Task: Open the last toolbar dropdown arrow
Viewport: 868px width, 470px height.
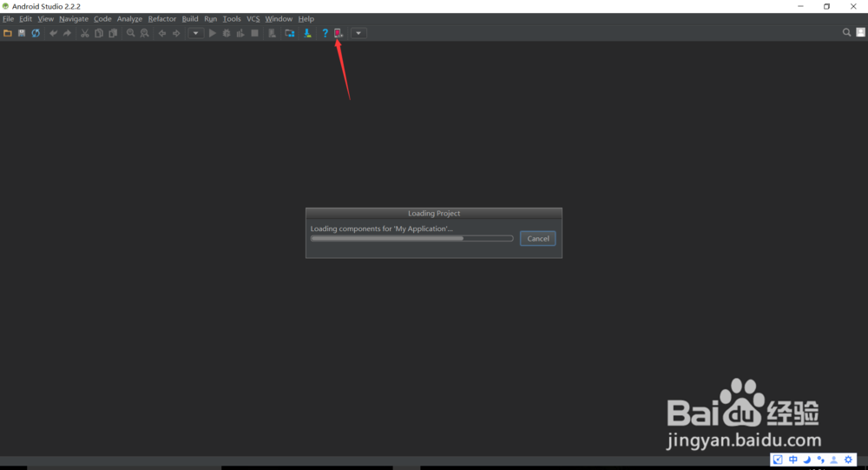Action: point(358,33)
